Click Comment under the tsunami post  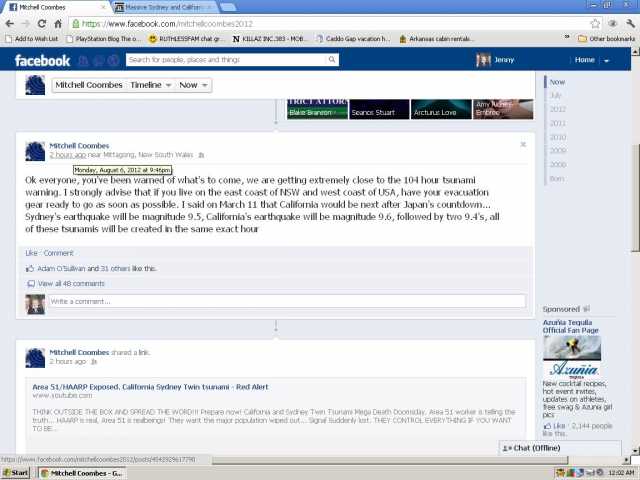pos(58,253)
